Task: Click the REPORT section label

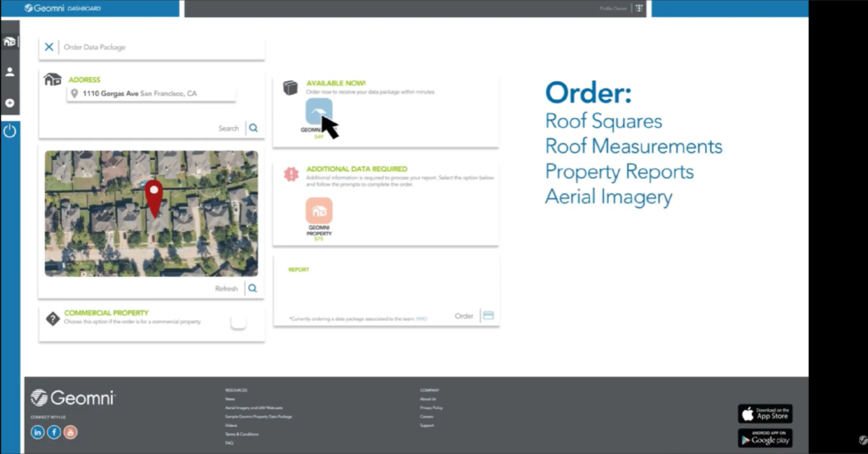Action: [298, 269]
